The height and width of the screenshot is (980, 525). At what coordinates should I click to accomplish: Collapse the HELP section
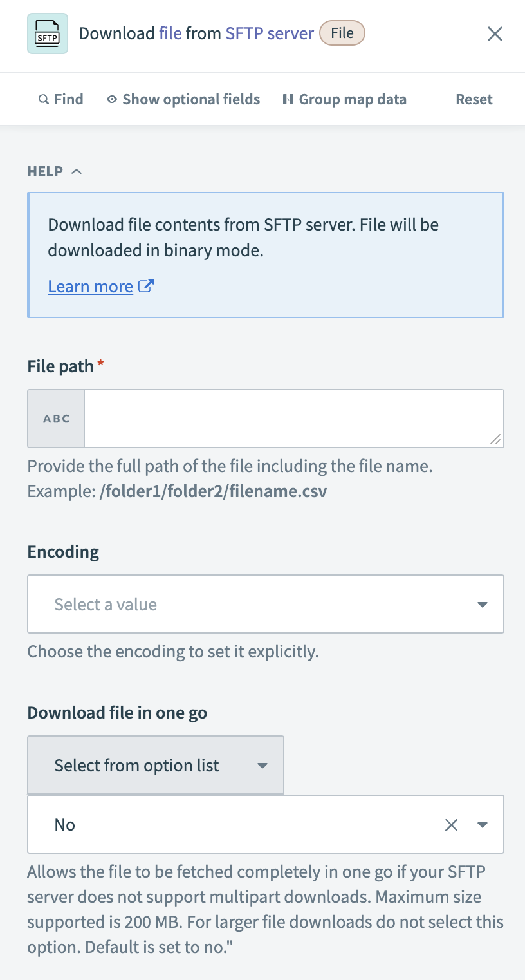pos(77,171)
